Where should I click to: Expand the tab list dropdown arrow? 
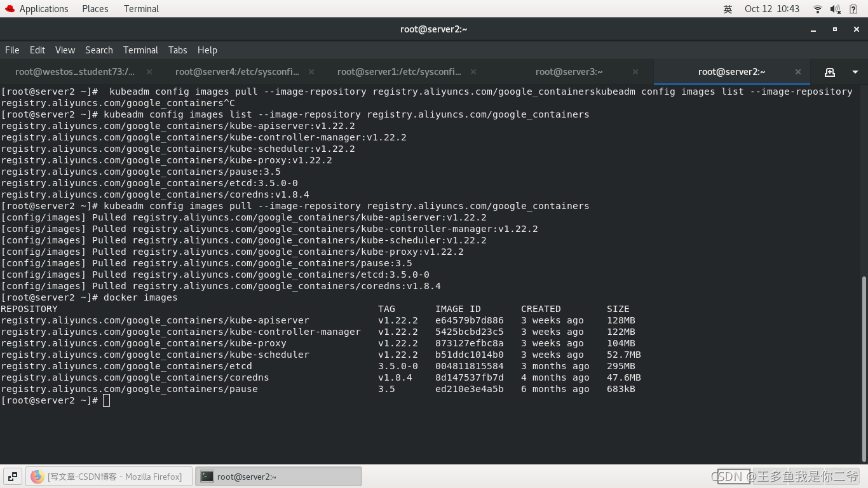point(855,72)
